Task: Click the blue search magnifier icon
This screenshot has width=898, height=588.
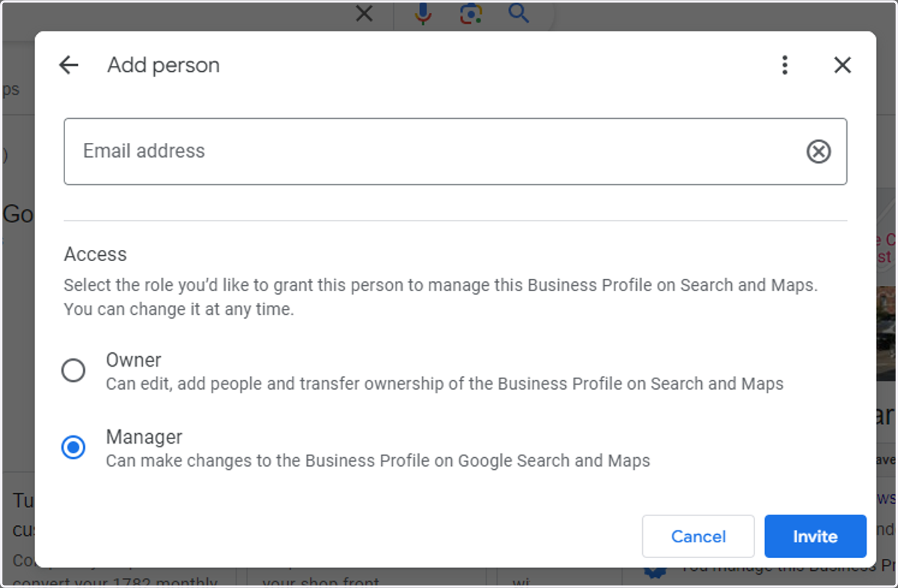Action: point(518,13)
